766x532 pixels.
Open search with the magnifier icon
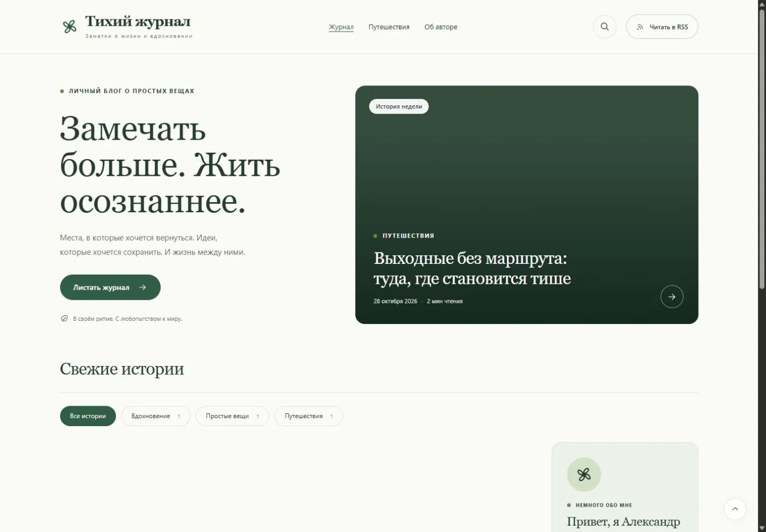pos(605,27)
